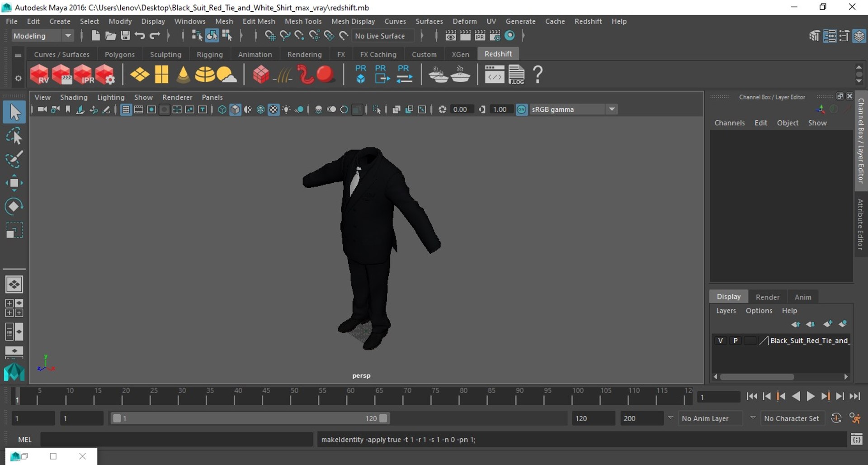Start Redshift IPR render icon
This screenshot has width=868, height=465.
coord(84,75)
